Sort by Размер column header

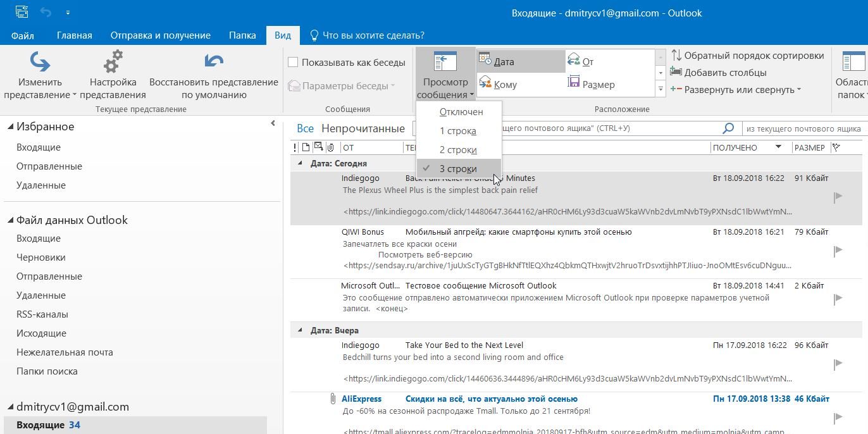click(x=810, y=147)
